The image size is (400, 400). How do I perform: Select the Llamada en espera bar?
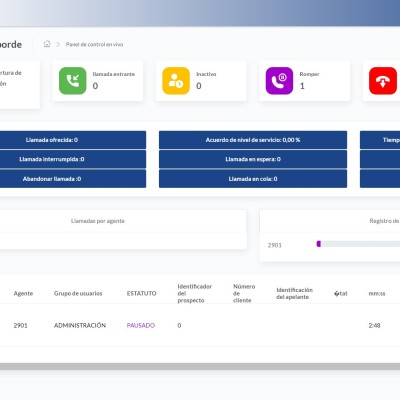[x=253, y=159]
